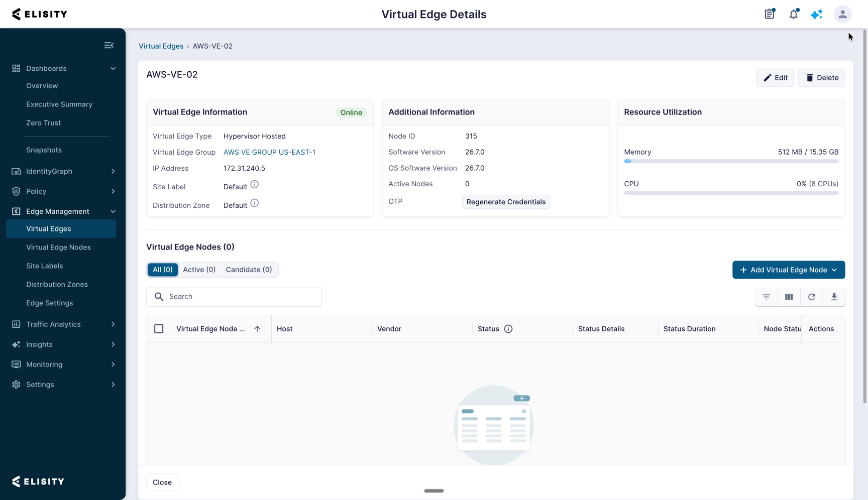Open Edge Settings in the sidebar
Screen dimensions: 868x500
tap(49, 303)
